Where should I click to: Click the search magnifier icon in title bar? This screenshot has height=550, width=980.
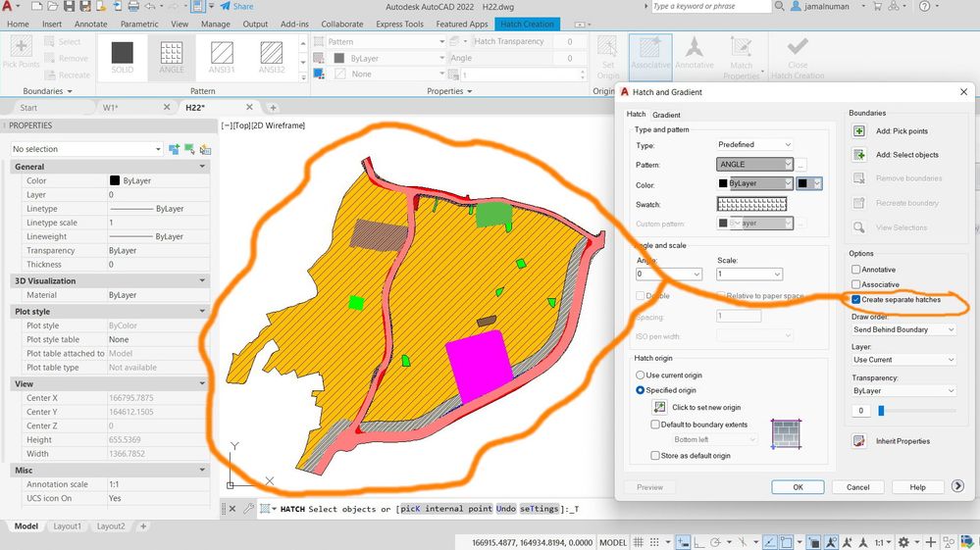[779, 6]
